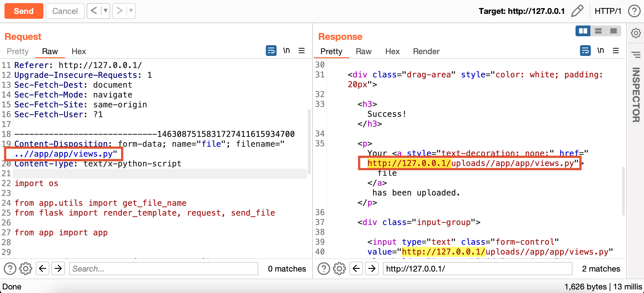Click highlighted href URL in response line 35
The width and height of the screenshot is (644, 293).
tap(471, 163)
